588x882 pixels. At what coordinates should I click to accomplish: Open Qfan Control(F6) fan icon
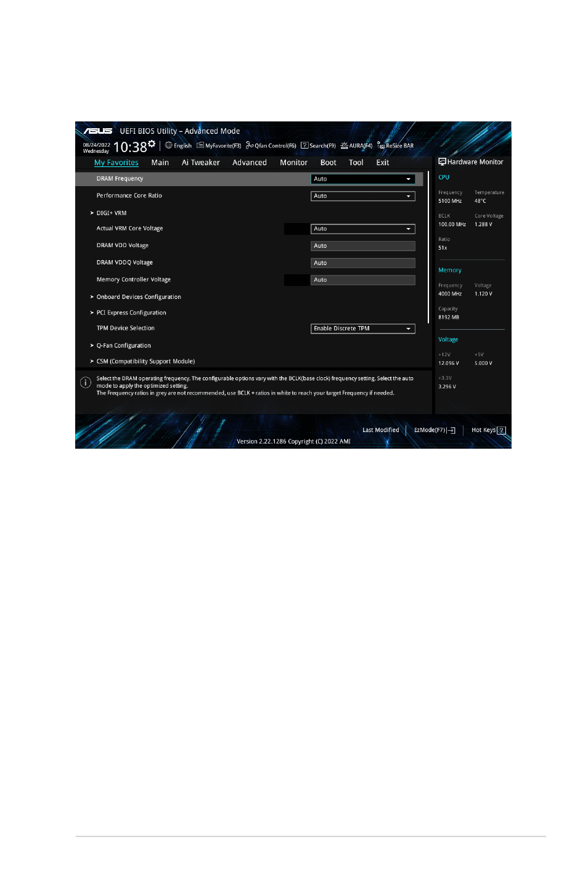coord(250,145)
